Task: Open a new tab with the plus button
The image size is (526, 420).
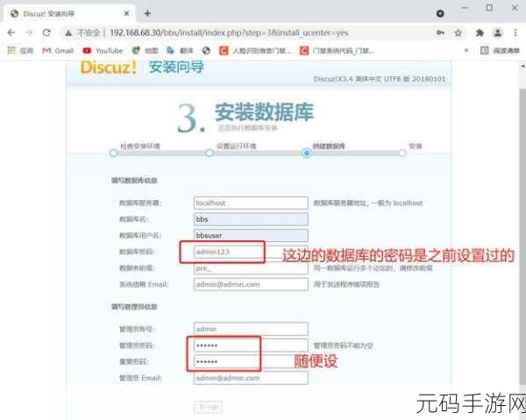Action: [147, 13]
